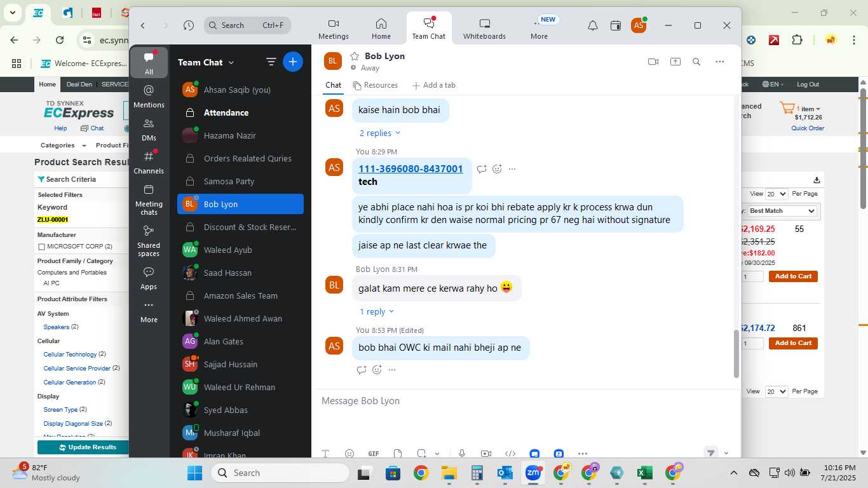Viewport: 868px width, 488px height.
Task: Open the Amazon Sales Team channel
Action: click(240, 295)
